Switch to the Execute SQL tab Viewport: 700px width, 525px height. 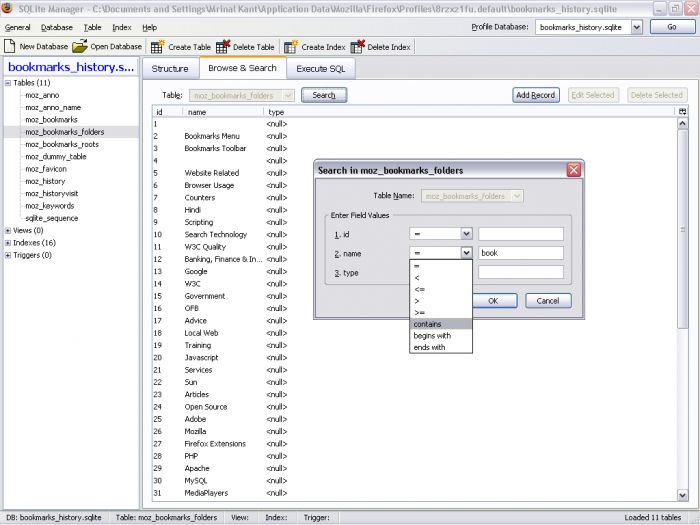click(x=321, y=69)
